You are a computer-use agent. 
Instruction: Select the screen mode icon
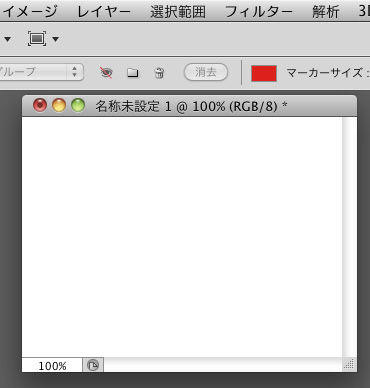[37, 39]
